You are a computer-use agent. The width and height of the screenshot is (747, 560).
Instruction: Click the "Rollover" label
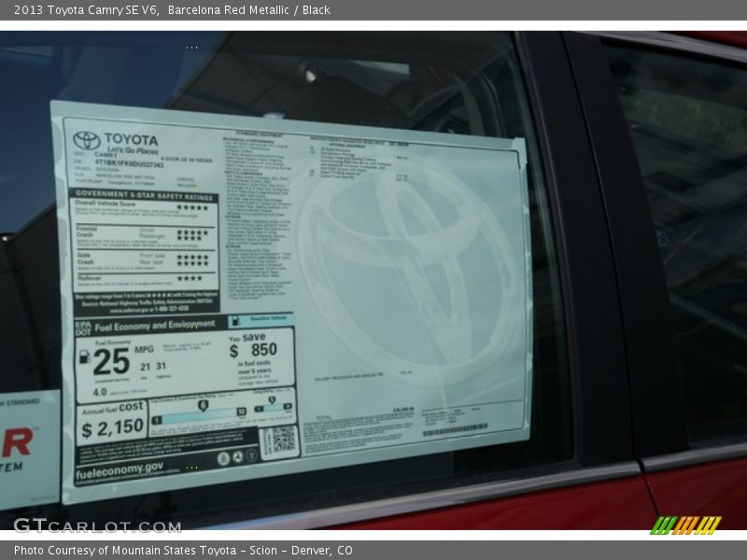coord(90,278)
